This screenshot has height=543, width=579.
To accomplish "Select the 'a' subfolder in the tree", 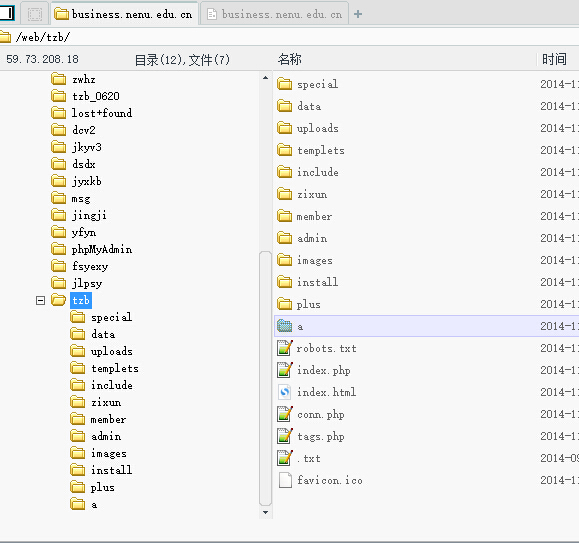I will pos(94,505).
